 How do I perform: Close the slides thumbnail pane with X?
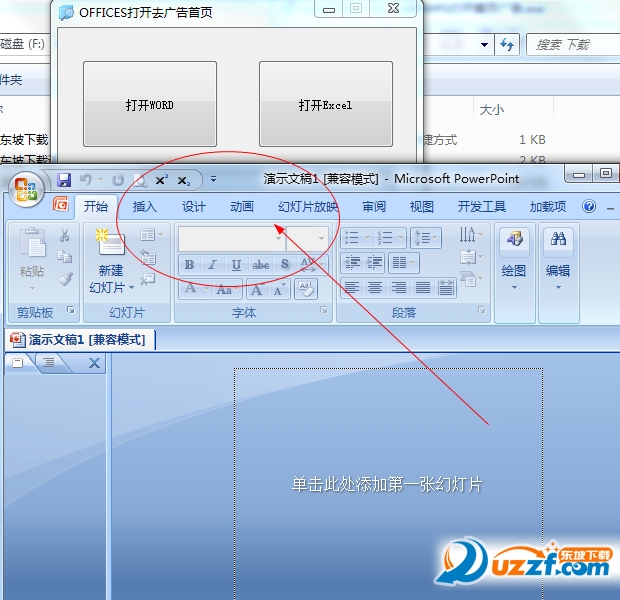(x=95, y=363)
